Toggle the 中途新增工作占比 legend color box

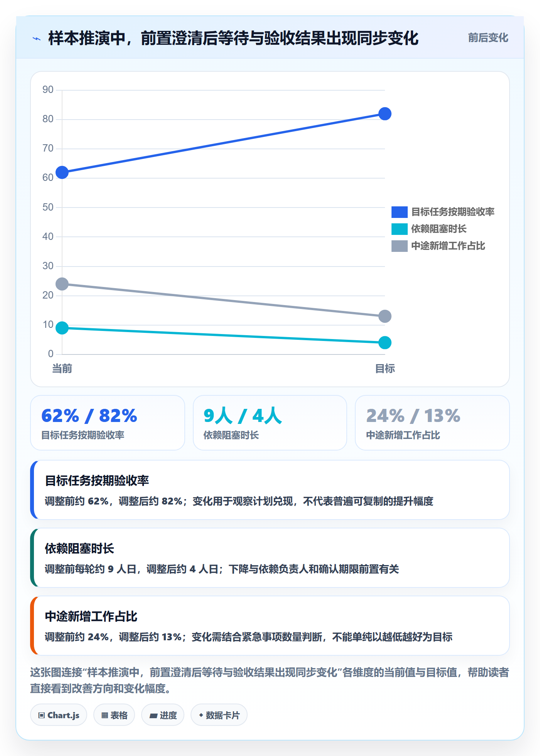(399, 246)
